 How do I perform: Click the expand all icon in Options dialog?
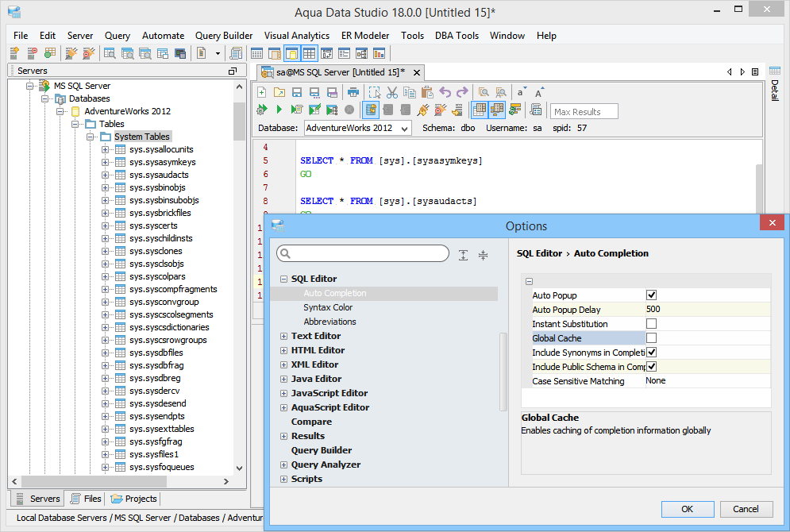pyautogui.click(x=463, y=255)
